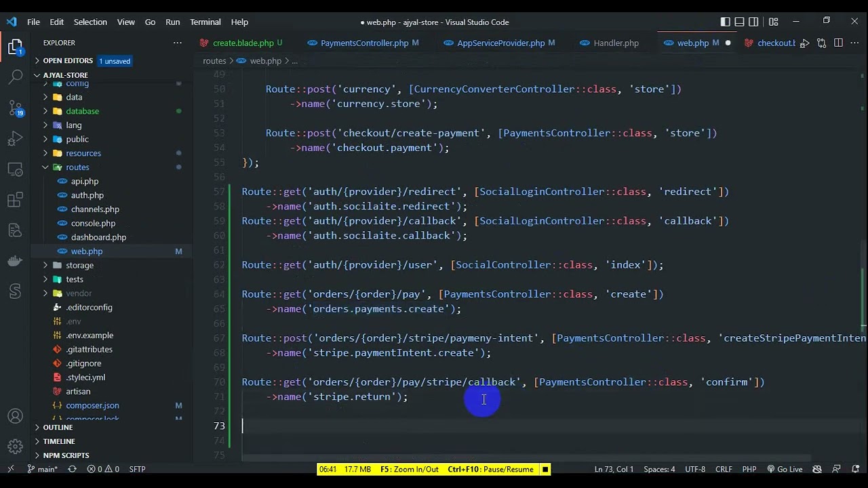Click the stop square on recorder overlay
This screenshot has width=868, height=488.
click(x=545, y=469)
